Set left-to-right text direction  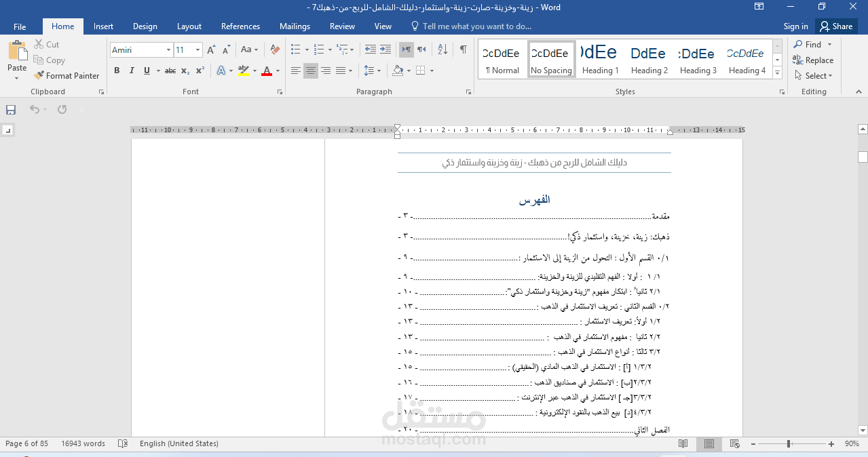point(407,49)
